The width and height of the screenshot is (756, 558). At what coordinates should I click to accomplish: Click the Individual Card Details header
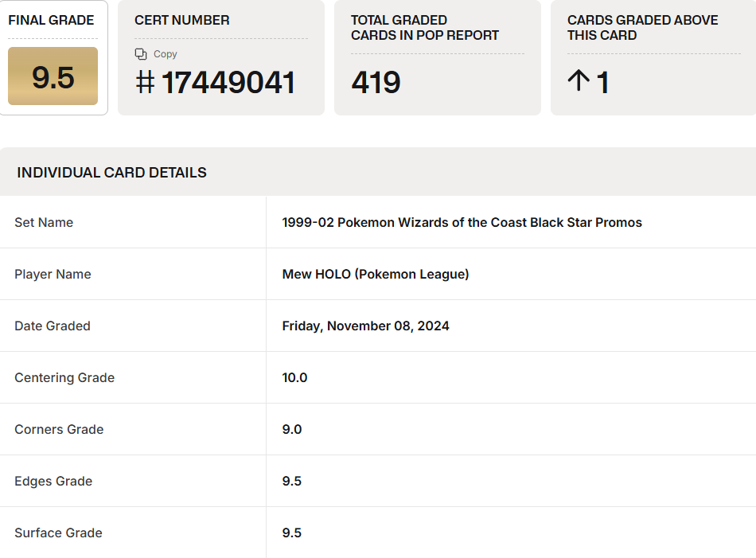(x=111, y=173)
